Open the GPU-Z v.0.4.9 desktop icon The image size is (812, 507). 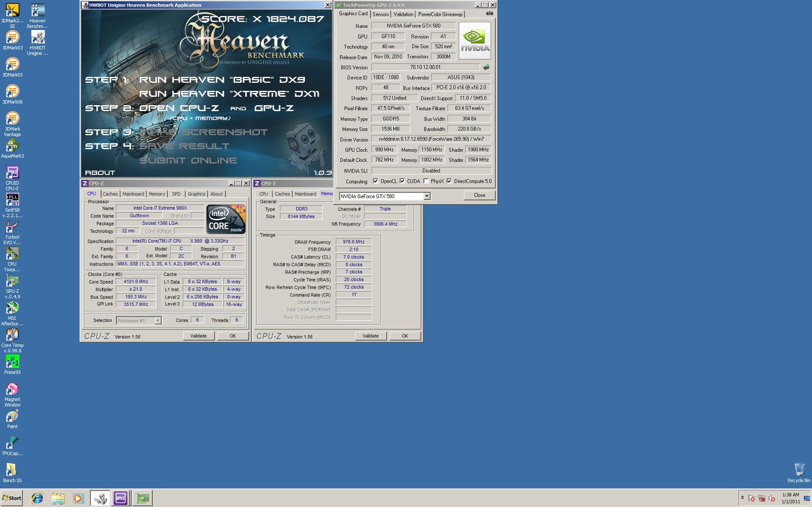[x=12, y=286]
